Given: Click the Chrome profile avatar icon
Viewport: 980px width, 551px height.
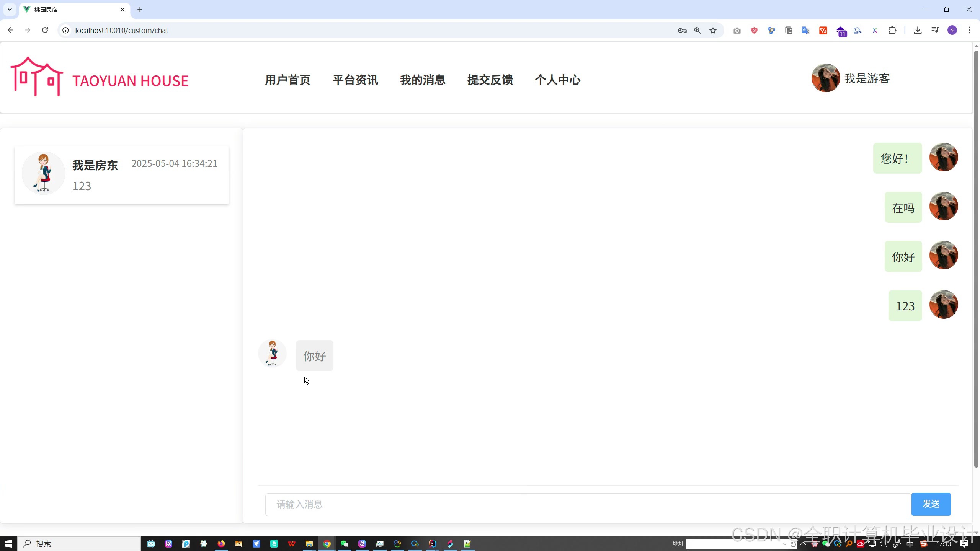Looking at the screenshot, I should (952, 30).
